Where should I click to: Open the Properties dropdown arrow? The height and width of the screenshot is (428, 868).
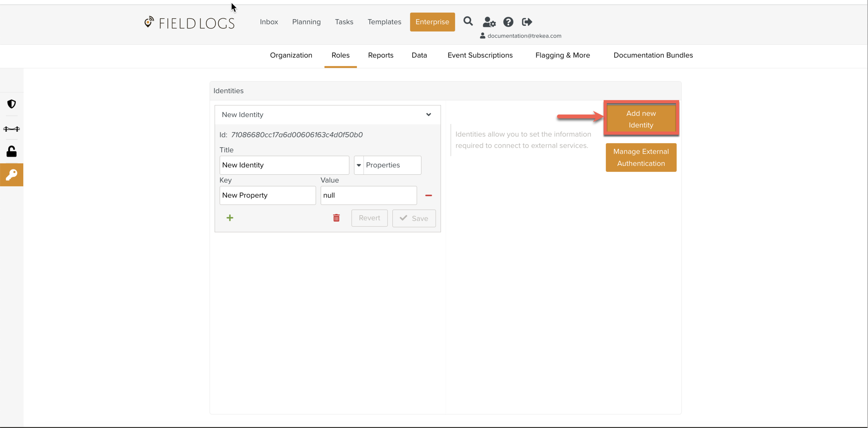(359, 165)
